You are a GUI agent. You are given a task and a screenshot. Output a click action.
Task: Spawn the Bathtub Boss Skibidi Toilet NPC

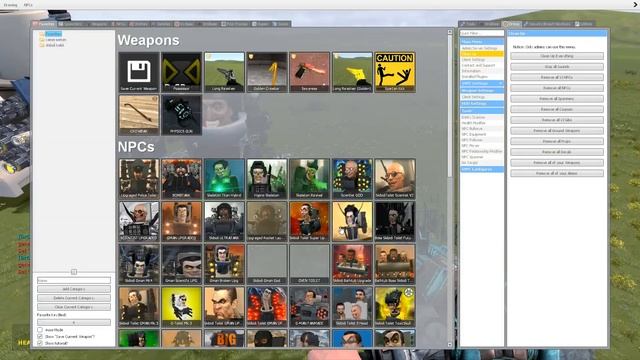[395, 264]
